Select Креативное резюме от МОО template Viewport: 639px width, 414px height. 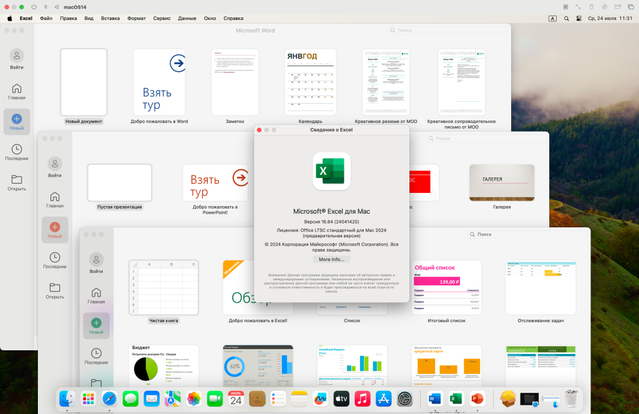[x=386, y=82]
